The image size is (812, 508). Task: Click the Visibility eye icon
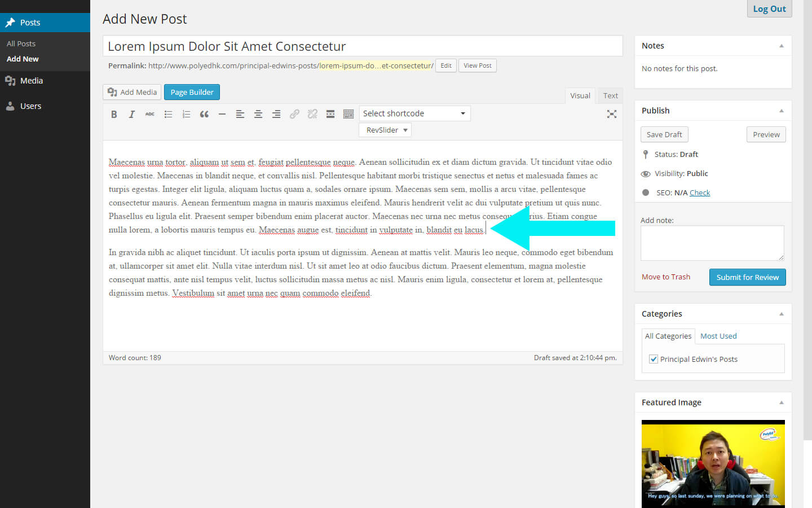(x=646, y=174)
